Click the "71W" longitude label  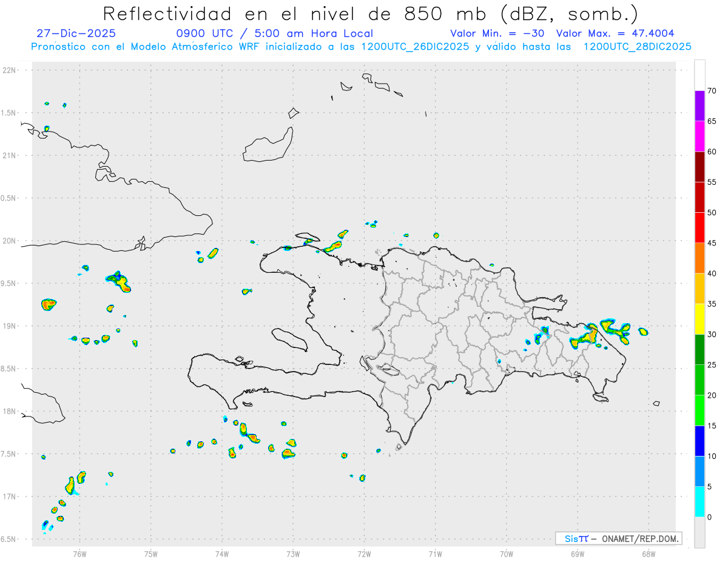pyautogui.click(x=435, y=554)
